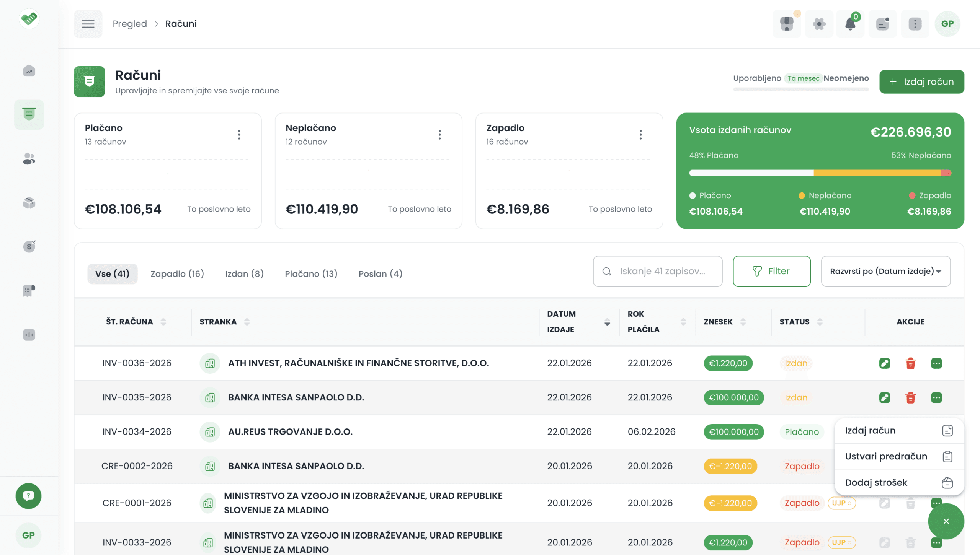
Task: Click the green help chat bubble icon
Action: click(28, 496)
